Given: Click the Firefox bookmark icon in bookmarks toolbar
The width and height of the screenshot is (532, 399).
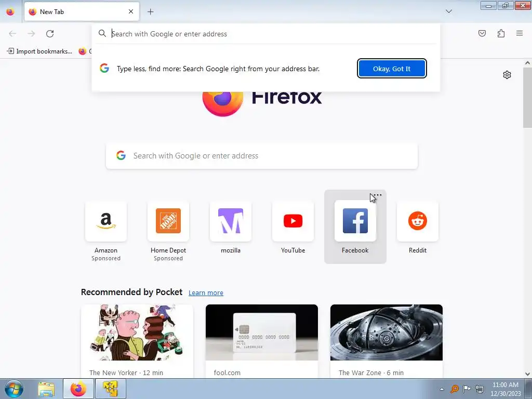Looking at the screenshot, I should click(x=82, y=51).
